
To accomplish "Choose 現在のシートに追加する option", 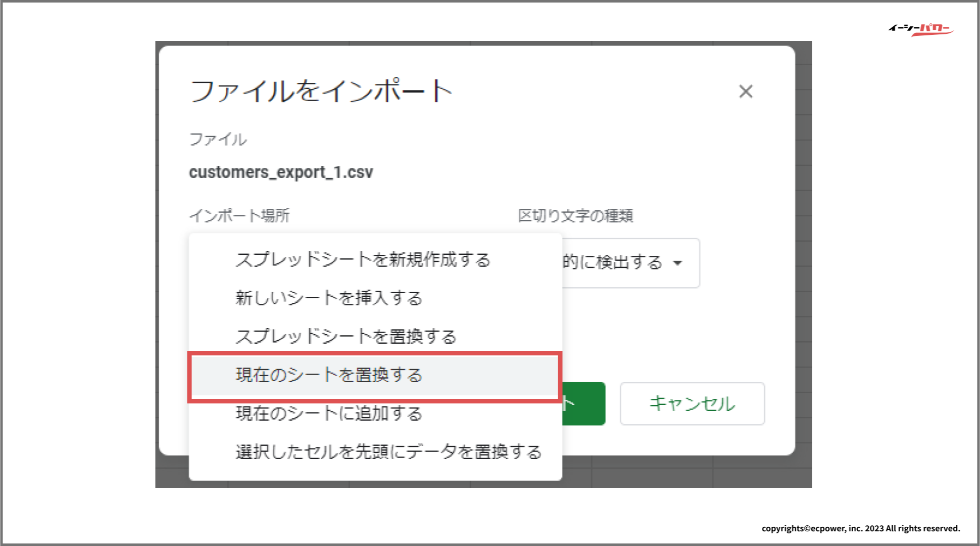I will pos(328,414).
